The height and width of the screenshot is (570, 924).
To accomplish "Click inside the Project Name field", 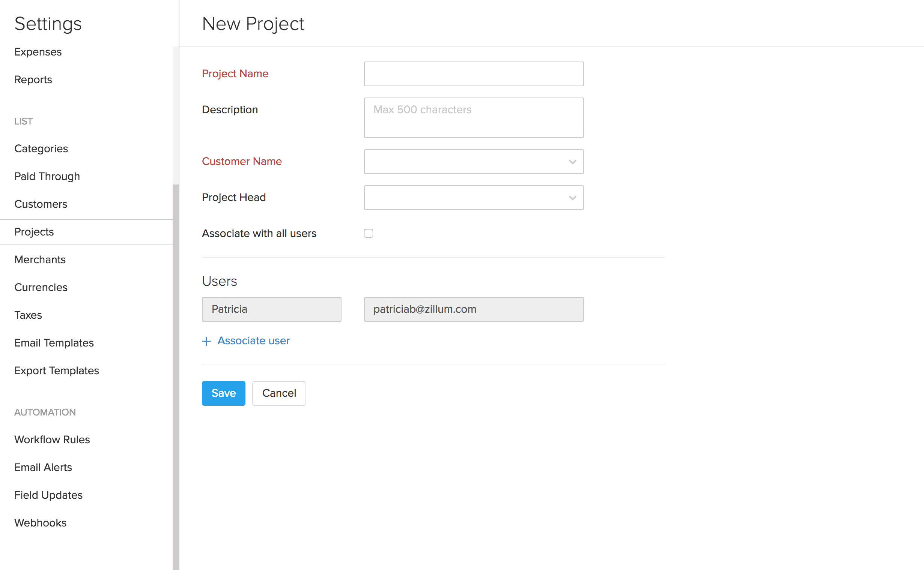I will click(x=474, y=73).
